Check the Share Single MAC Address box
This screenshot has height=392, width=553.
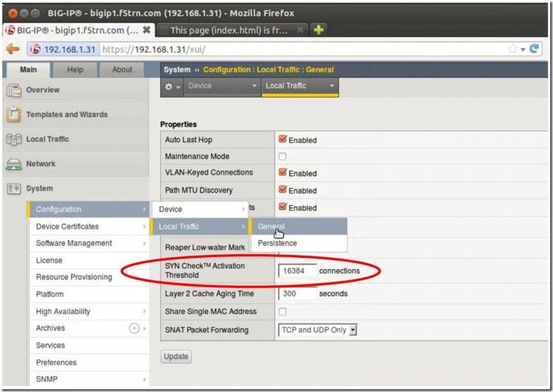(282, 312)
